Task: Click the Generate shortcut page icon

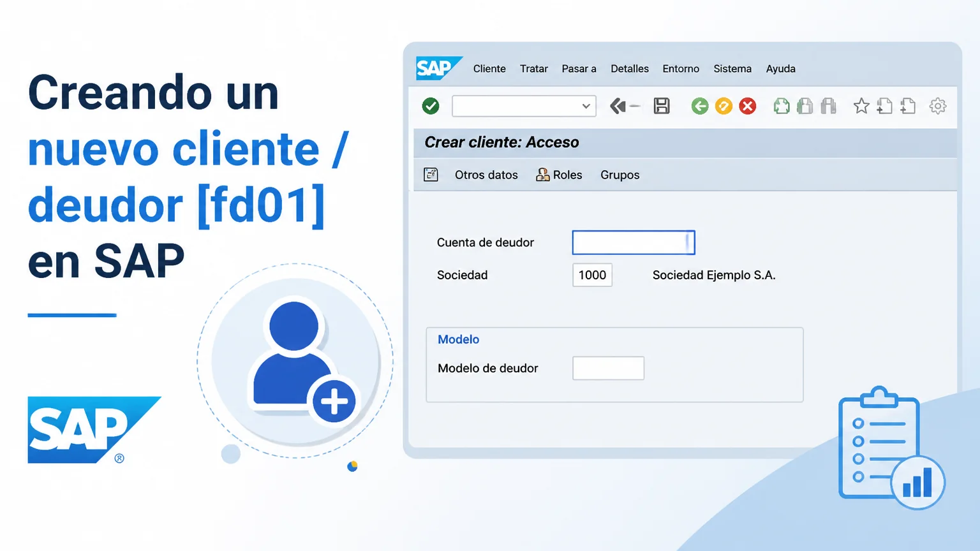Action: pos(908,106)
